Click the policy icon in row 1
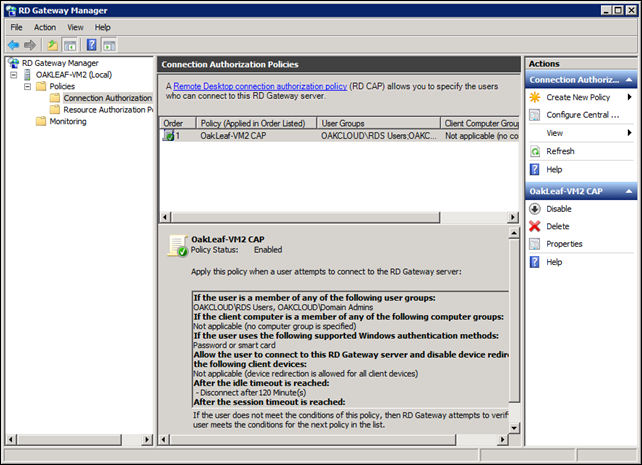This screenshot has height=465, width=642. coord(168,135)
